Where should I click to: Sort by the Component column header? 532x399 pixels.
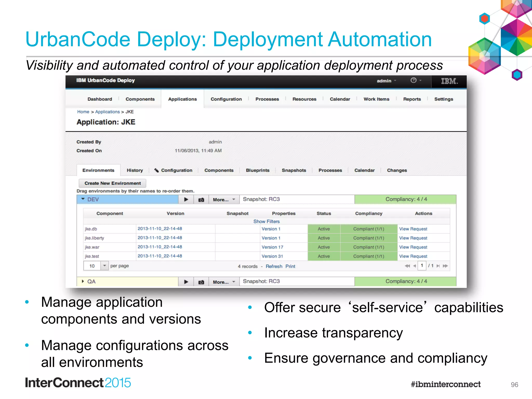[110, 213]
